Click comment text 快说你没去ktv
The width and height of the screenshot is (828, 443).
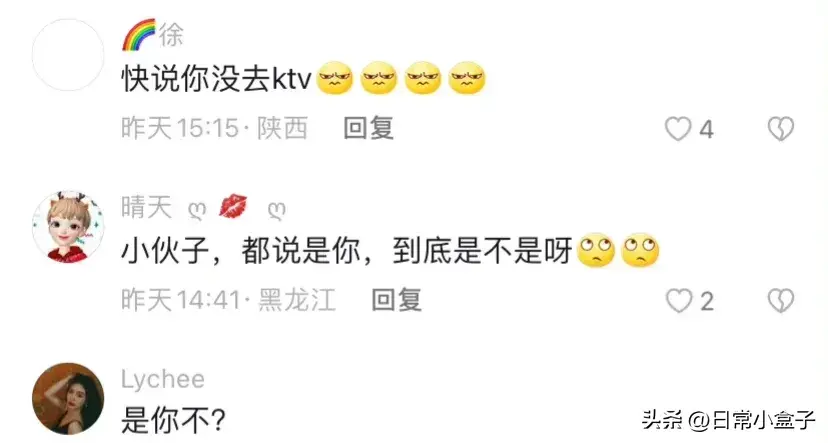pos(217,80)
